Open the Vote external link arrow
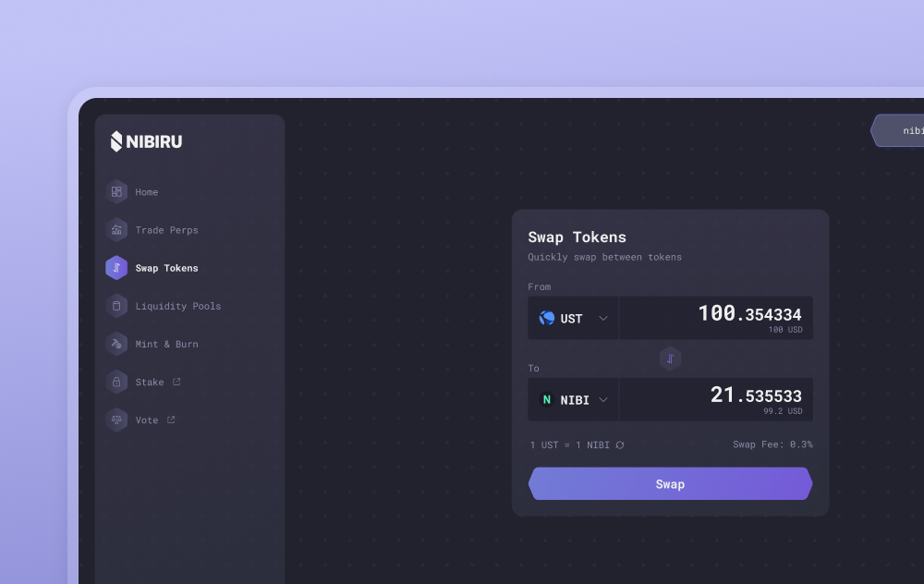The height and width of the screenshot is (584, 924). tap(171, 420)
